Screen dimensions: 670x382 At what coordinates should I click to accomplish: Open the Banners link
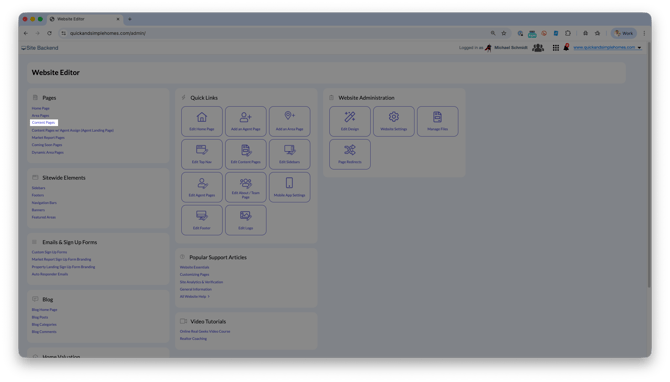click(x=38, y=210)
